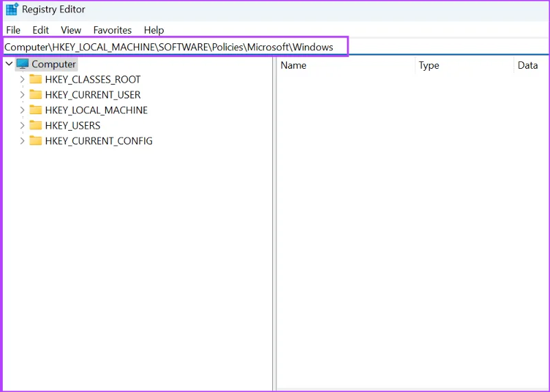Viewport: 550px width, 392px height.
Task: Click the Registry Editor title bar icon
Action: (x=12, y=9)
